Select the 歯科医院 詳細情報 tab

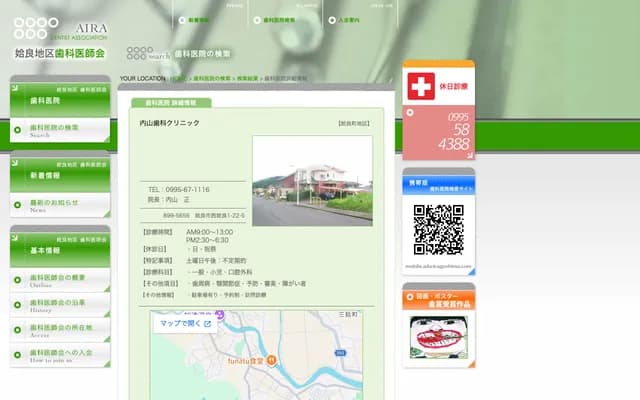pyautogui.click(x=171, y=103)
